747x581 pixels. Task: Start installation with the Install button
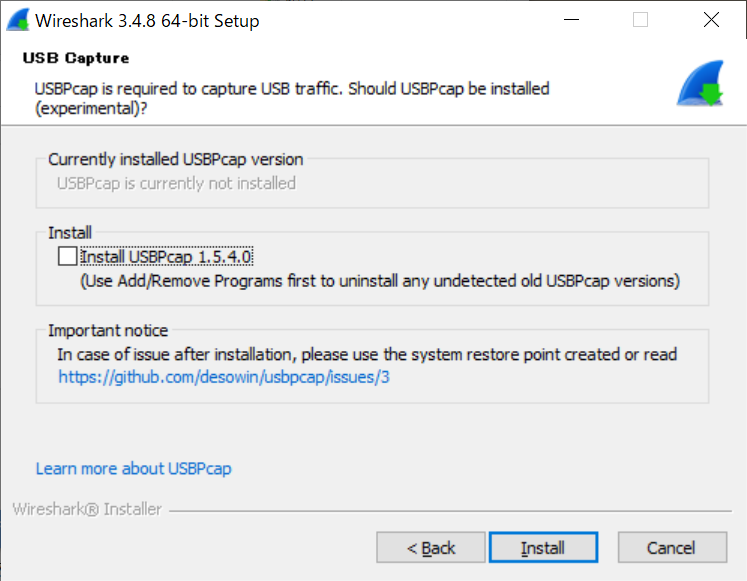(543, 548)
